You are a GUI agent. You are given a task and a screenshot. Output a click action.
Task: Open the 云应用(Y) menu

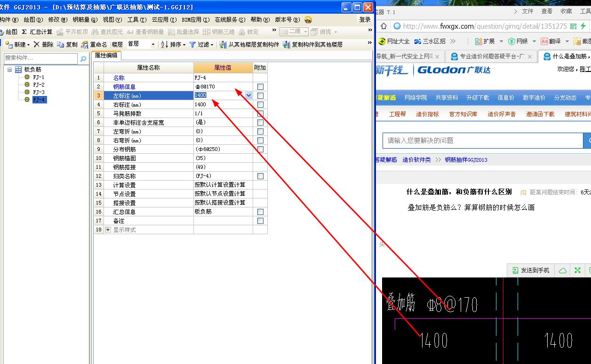[x=164, y=20]
